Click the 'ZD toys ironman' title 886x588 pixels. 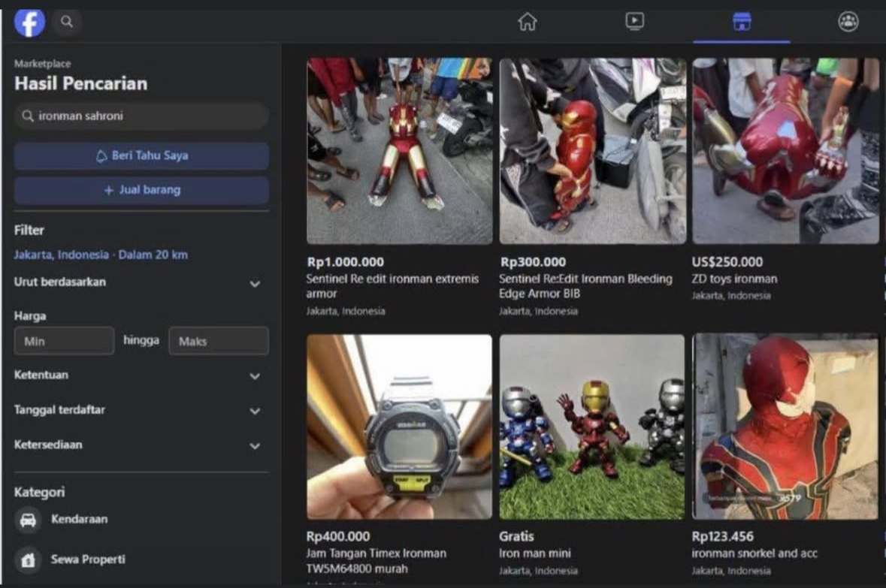pos(734,279)
